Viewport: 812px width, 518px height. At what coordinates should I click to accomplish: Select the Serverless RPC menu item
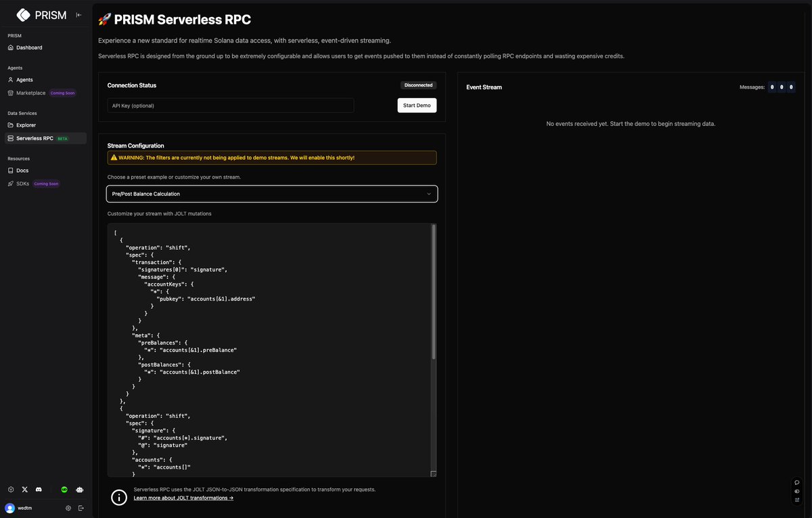(x=46, y=138)
